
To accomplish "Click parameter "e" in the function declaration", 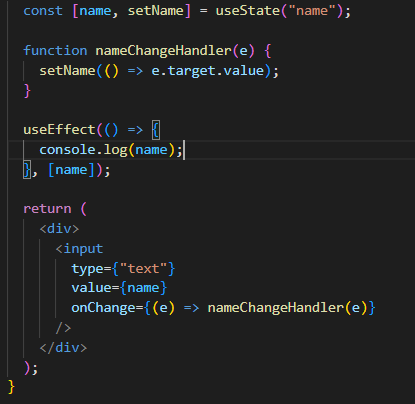I will 244,51.
